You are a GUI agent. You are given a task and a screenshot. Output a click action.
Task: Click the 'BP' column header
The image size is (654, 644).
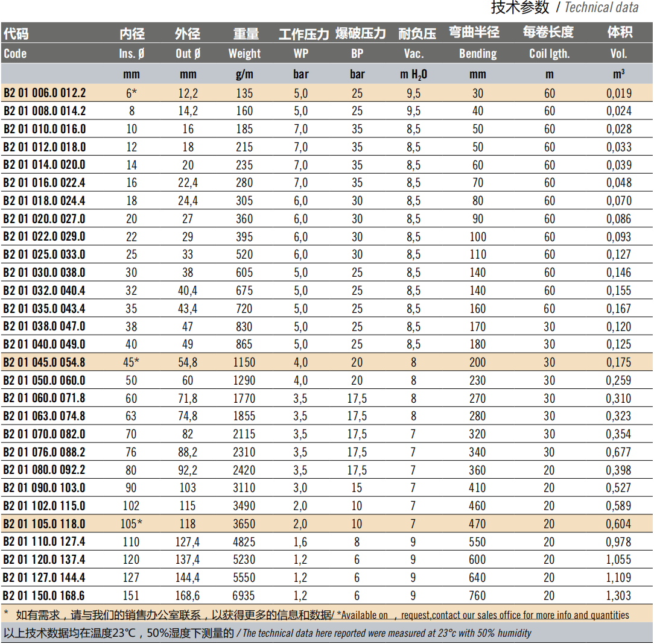point(357,53)
